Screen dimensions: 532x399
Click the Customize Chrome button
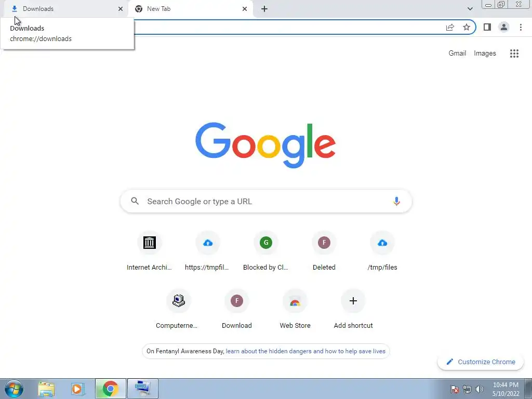click(x=481, y=362)
